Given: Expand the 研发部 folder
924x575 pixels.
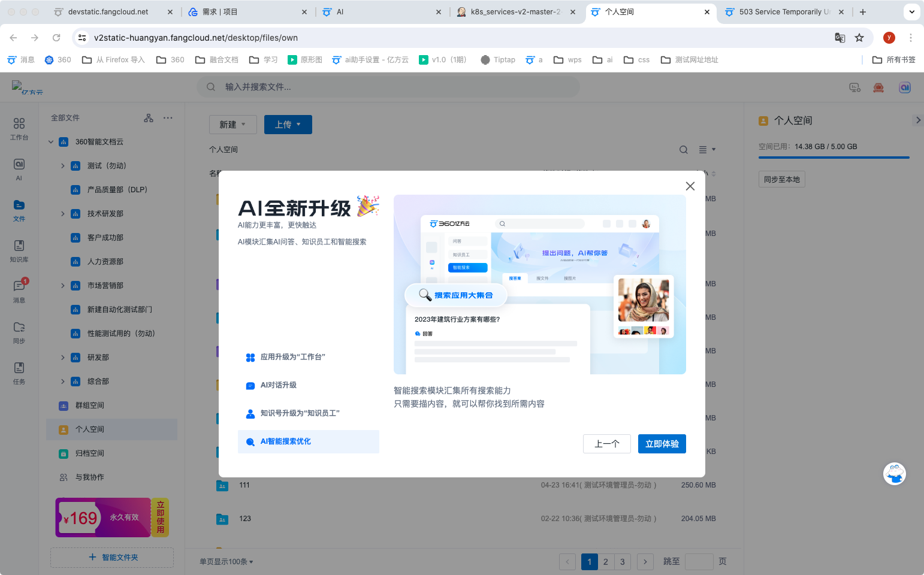Looking at the screenshot, I should click(63, 358).
